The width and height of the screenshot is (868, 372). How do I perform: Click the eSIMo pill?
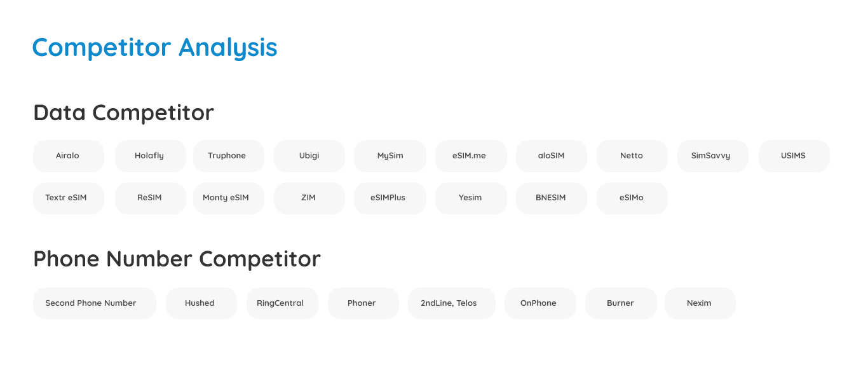point(632,198)
